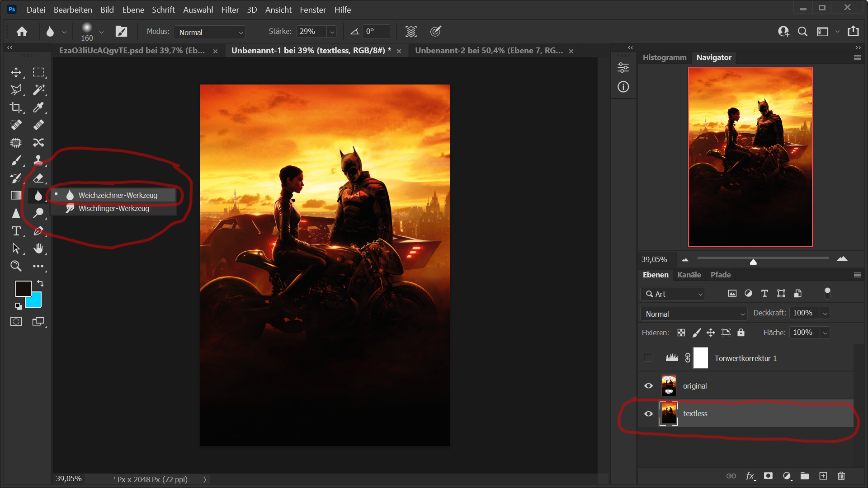868x488 pixels.
Task: Select the Dodge tool
Action: [38, 213]
